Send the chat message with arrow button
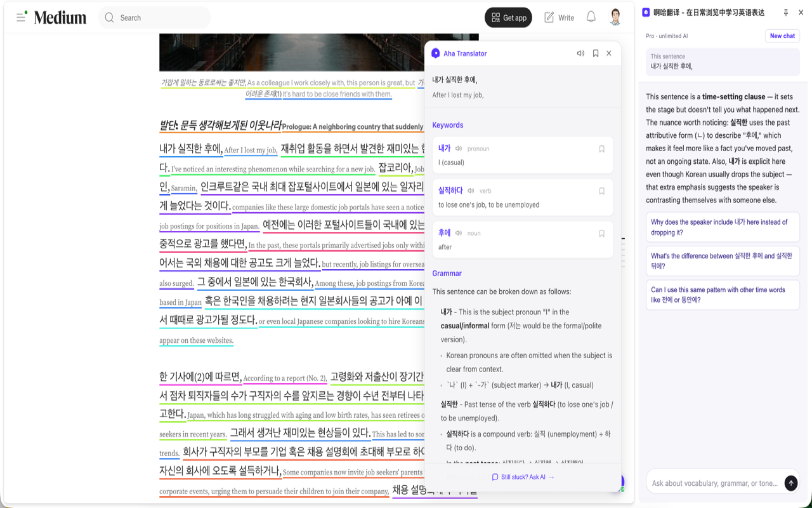 coord(791,483)
